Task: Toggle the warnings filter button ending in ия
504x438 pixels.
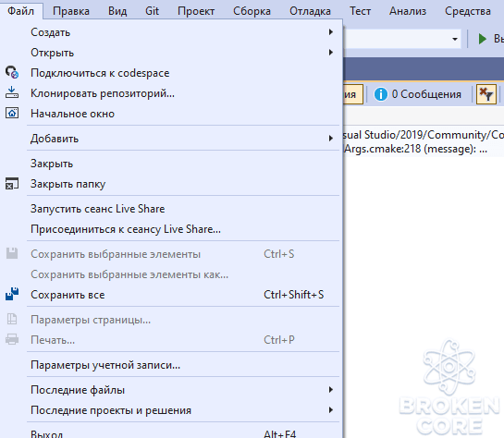Action: 353,94
